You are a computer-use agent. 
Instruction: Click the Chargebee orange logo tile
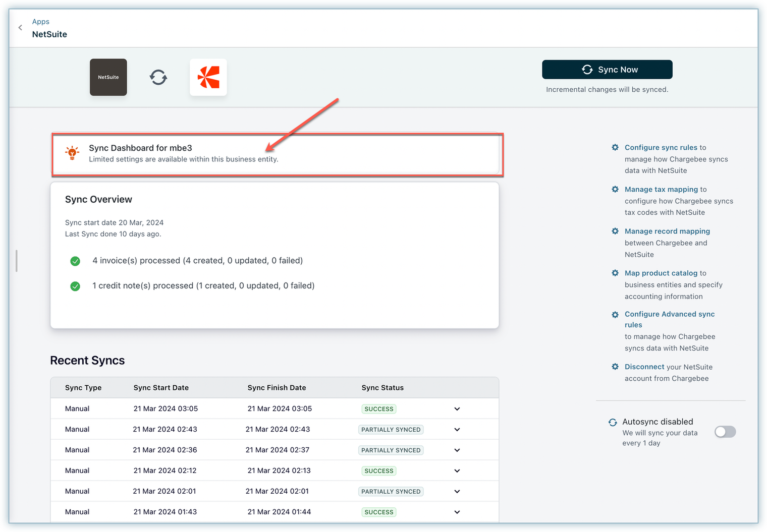click(208, 77)
